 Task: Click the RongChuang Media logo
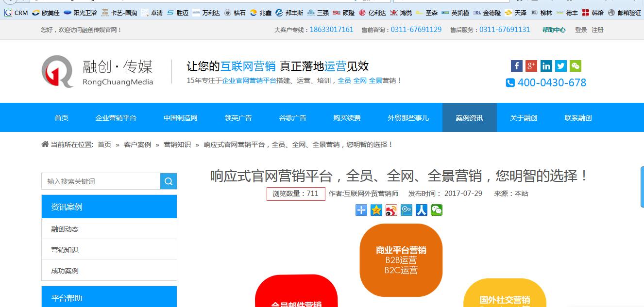point(97,71)
